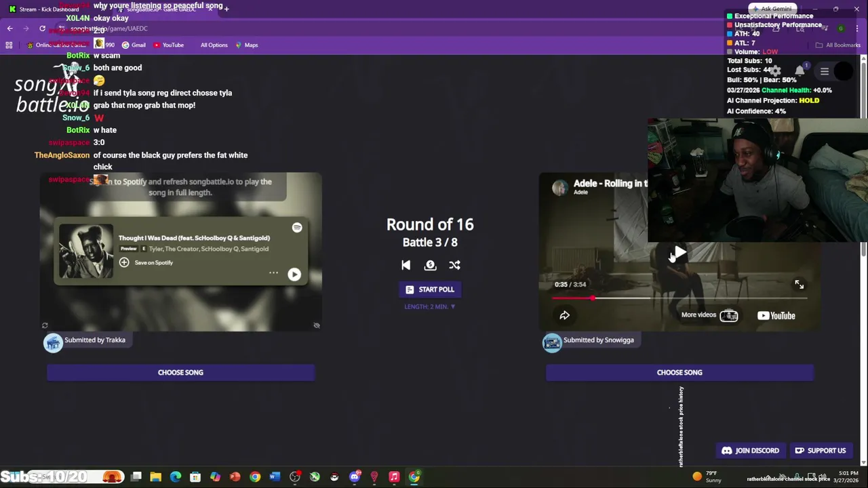Click the Spotify logo in the embed
This screenshot has width=868, height=488.
click(x=297, y=228)
